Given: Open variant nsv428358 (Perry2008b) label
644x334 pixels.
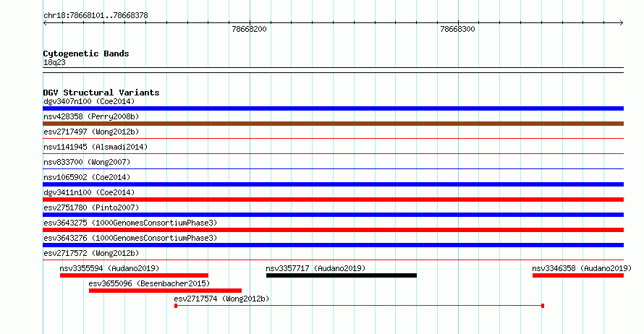Looking at the screenshot, I should [x=91, y=116].
